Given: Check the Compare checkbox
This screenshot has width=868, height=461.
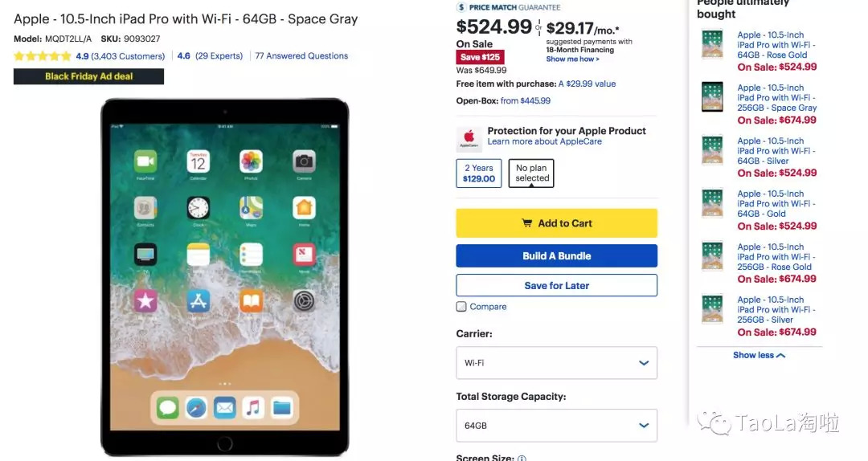Looking at the screenshot, I should [x=461, y=307].
